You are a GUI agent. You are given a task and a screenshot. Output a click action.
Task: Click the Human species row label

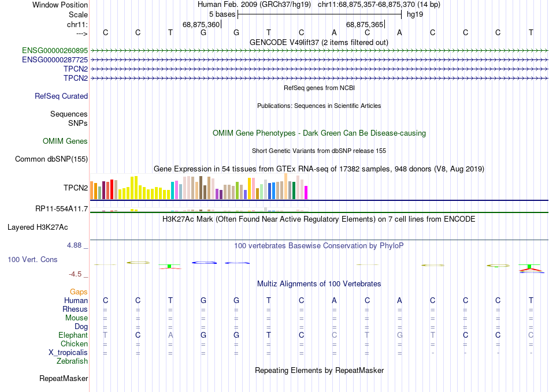(76, 301)
